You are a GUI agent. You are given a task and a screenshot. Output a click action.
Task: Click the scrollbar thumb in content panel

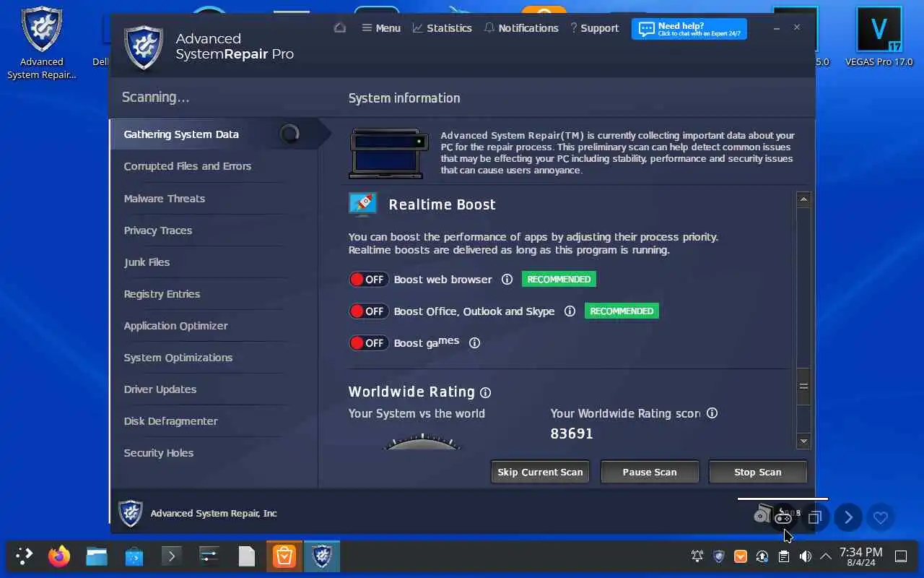coord(803,387)
